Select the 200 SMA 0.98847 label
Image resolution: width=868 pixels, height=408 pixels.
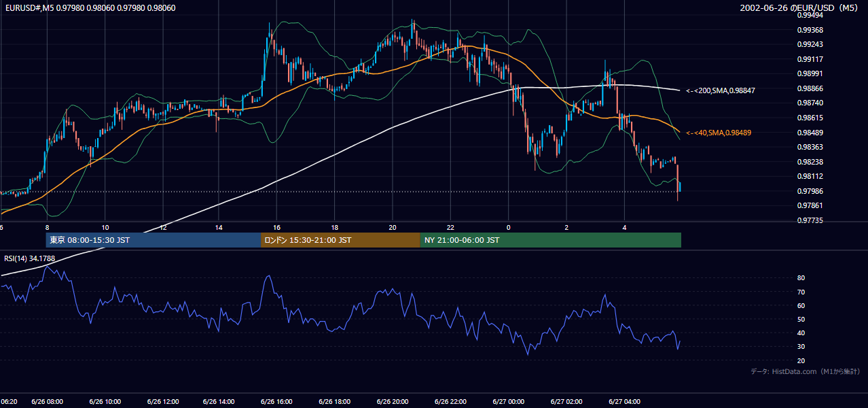coord(721,90)
